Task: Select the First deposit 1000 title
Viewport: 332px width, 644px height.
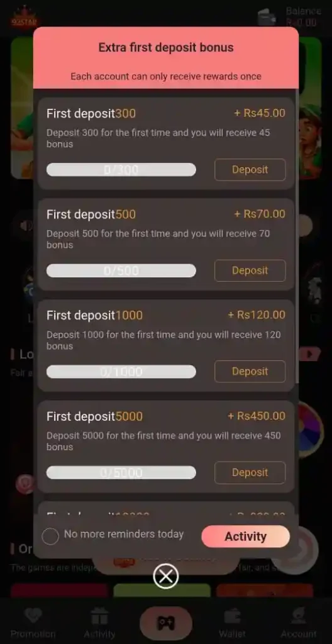Action: 94,315
